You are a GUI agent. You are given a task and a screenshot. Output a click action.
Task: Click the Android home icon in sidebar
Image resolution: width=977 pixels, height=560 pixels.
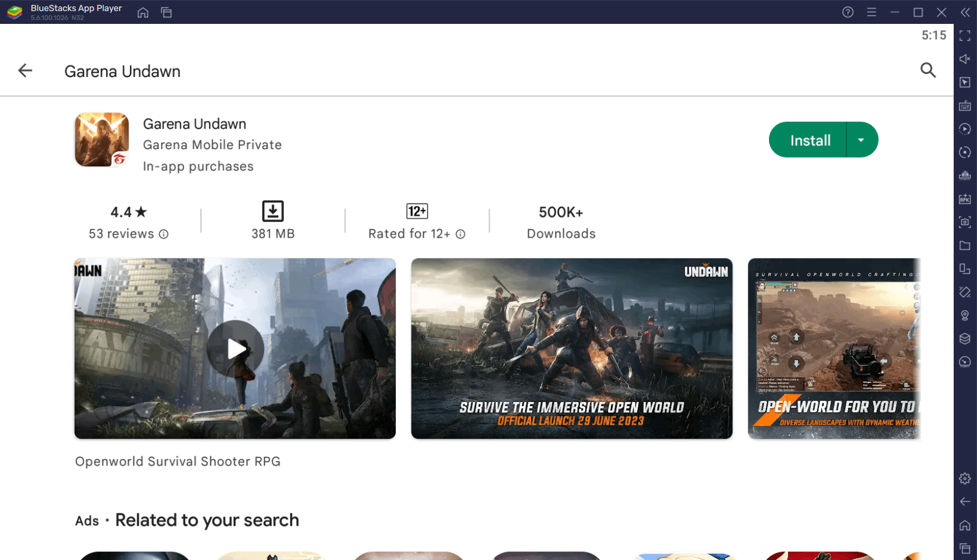point(965,526)
